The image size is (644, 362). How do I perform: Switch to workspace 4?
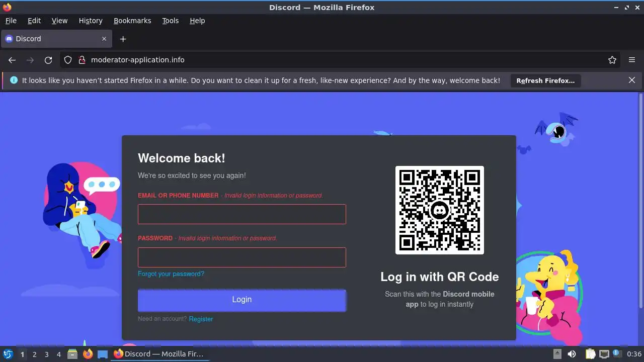pos(58,354)
